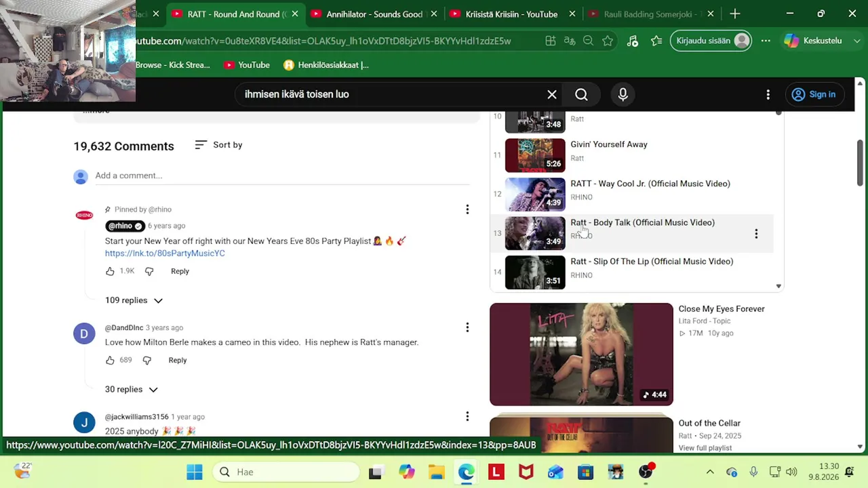
Task: Bookmark this page with the star icon
Action: pos(608,41)
